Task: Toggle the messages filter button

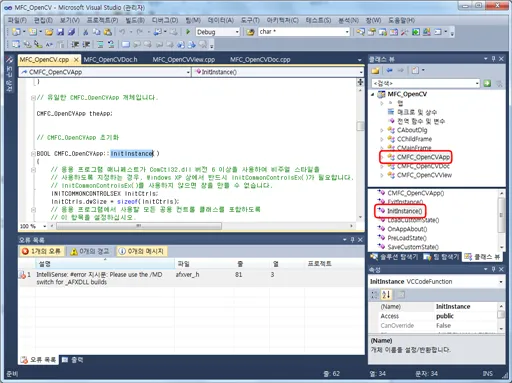Action: coord(142,251)
